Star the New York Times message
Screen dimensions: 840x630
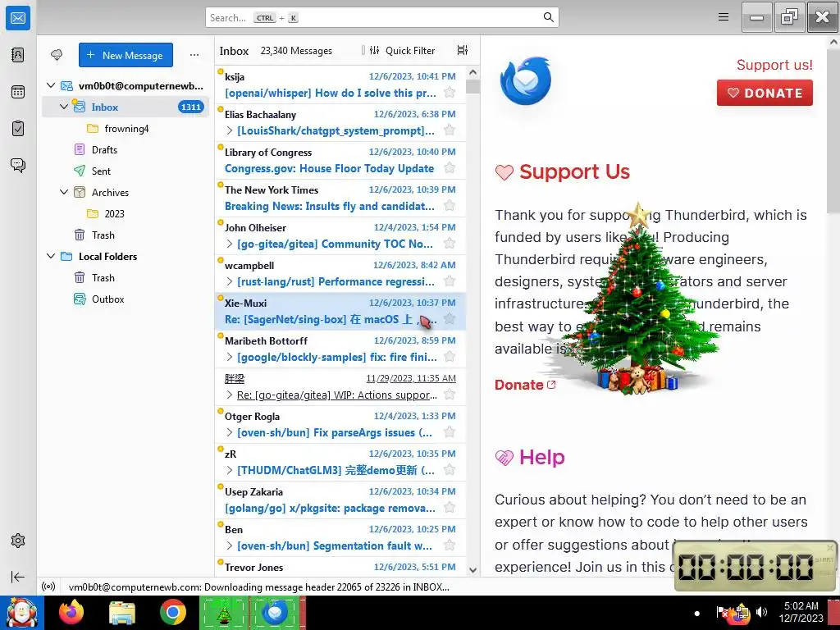click(x=450, y=206)
